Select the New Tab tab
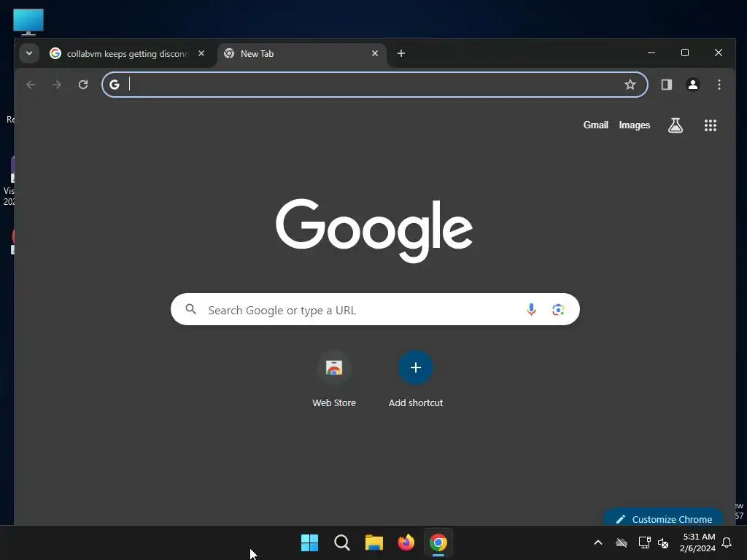Screen dimensions: 747x560 coord(301,54)
